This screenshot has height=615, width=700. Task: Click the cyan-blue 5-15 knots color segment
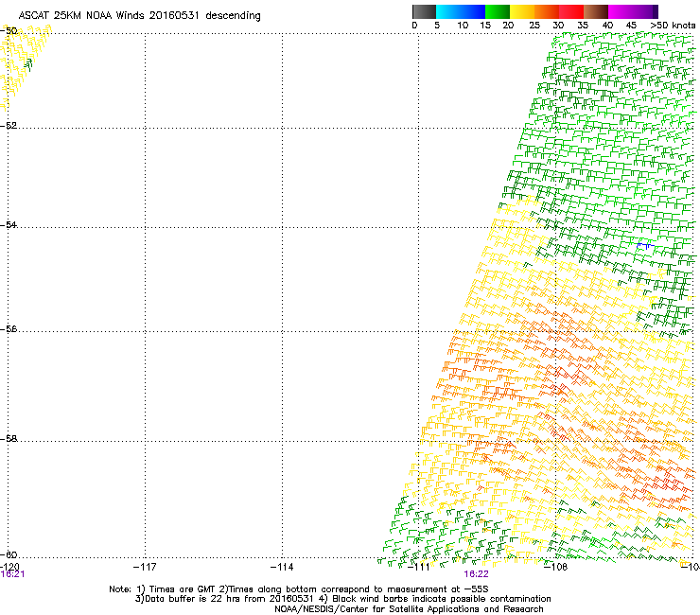461,11
